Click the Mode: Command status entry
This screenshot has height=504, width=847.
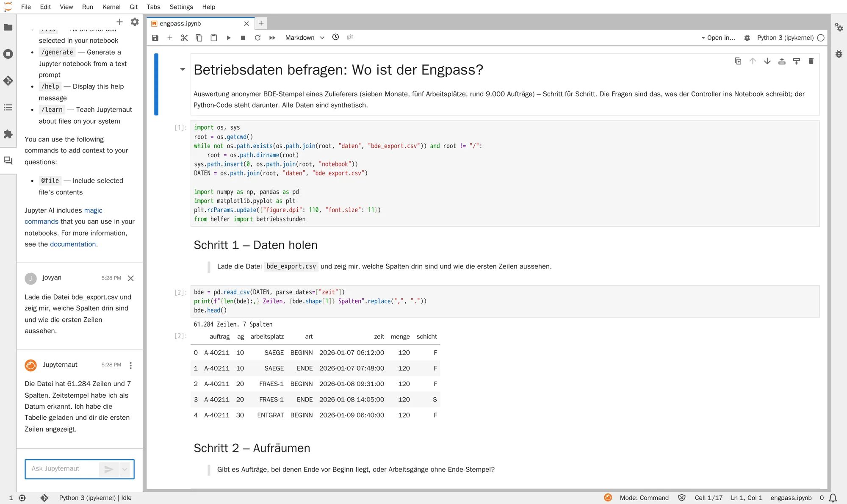coord(644,498)
